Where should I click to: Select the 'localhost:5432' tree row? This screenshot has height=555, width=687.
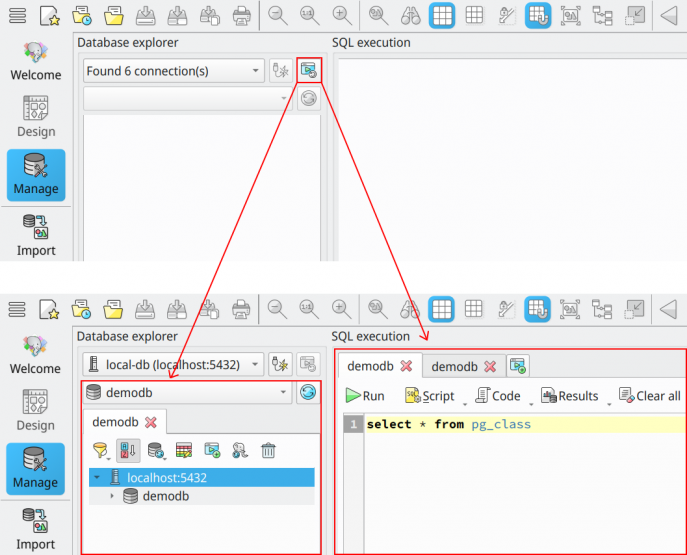202,477
